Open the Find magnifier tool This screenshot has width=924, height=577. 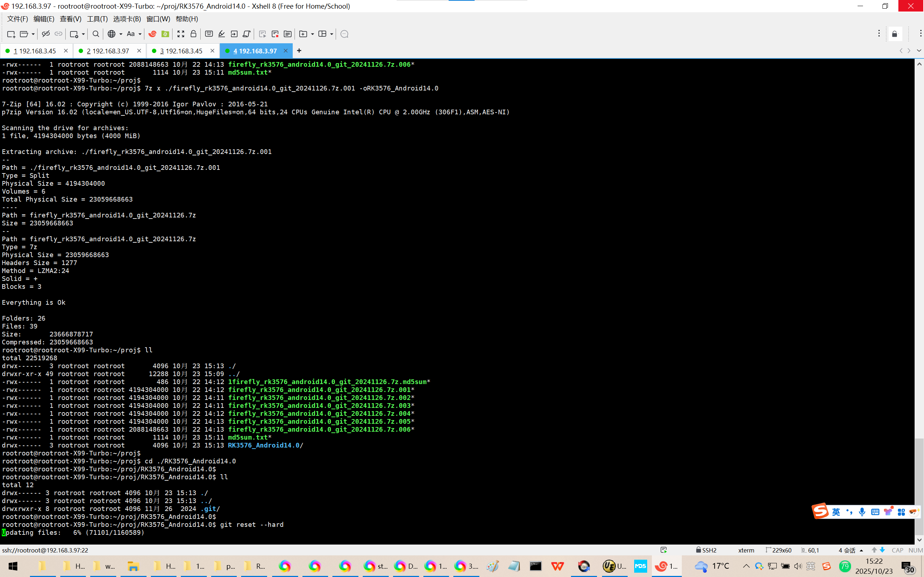[x=96, y=34]
